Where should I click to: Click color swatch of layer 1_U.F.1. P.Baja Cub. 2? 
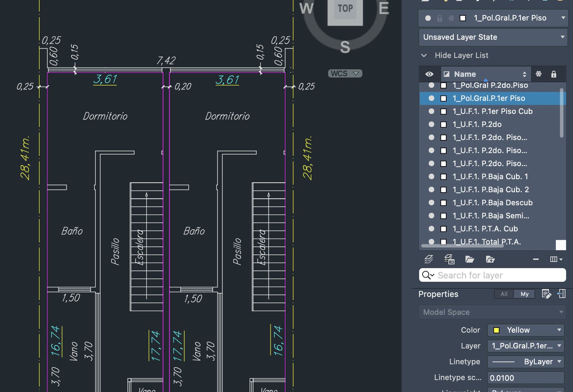point(443,190)
